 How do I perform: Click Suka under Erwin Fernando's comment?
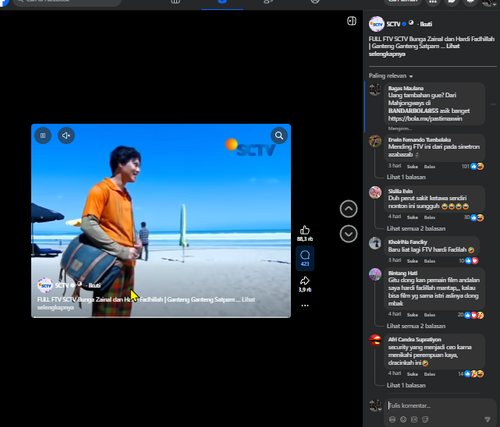coord(412,166)
